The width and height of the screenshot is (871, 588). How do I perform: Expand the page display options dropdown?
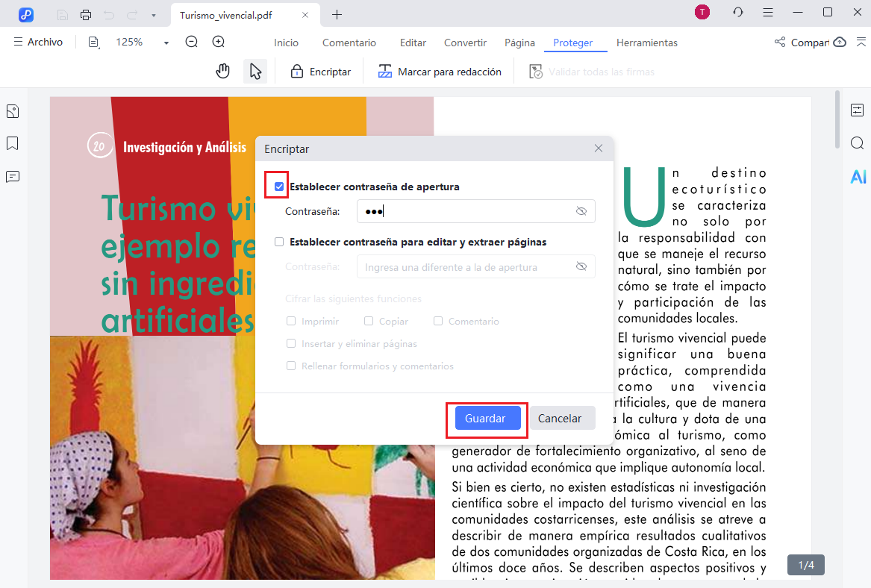[93, 42]
